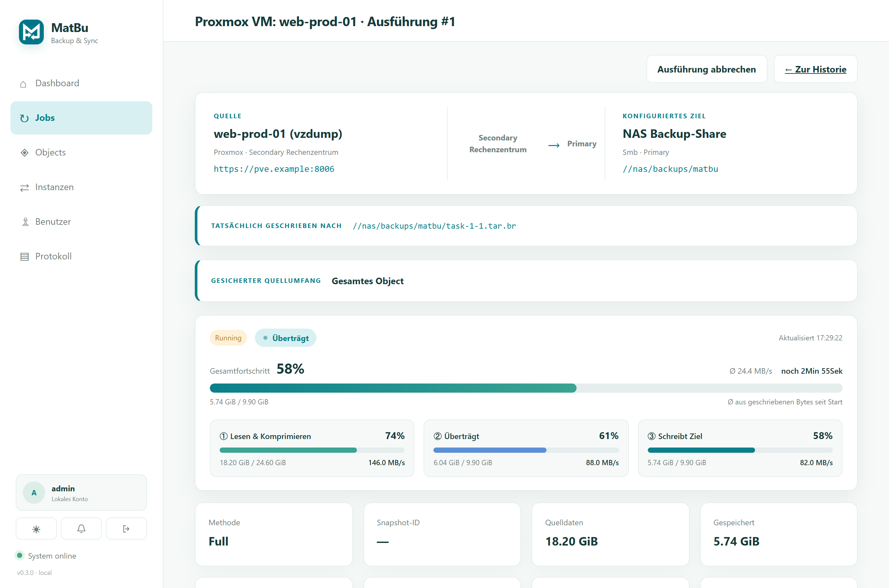Click the Quelldaten 18.20 GiB value

(572, 542)
